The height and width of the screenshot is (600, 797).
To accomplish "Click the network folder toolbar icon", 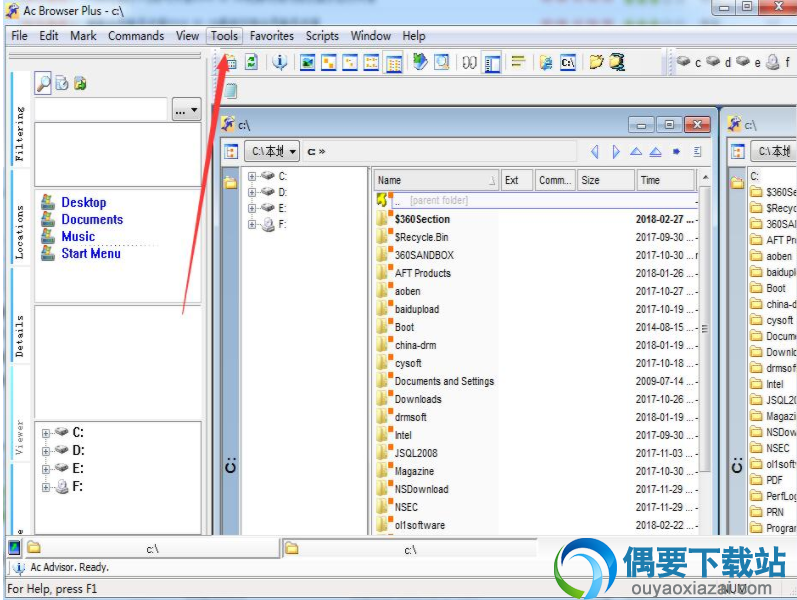I will (546, 63).
